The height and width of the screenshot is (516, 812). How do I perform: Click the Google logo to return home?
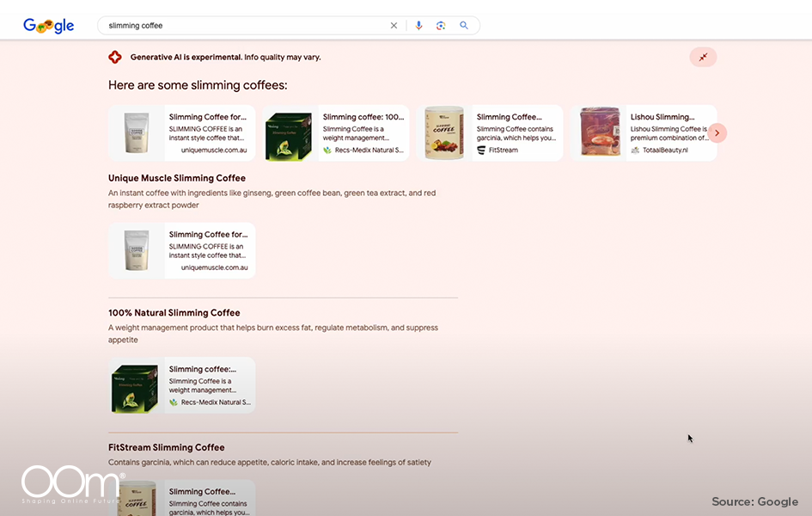pos(48,25)
